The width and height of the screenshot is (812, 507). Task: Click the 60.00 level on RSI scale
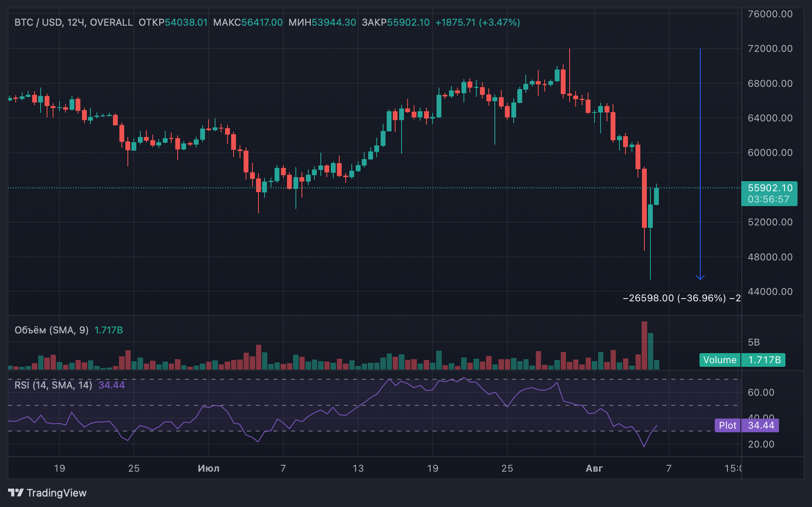(761, 393)
